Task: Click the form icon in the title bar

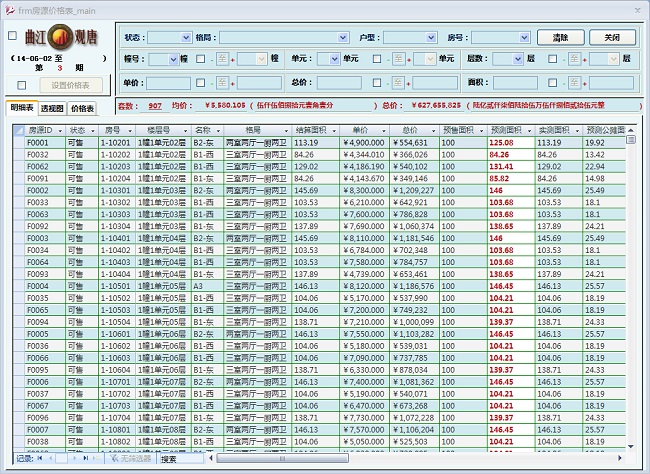Action: [x=10, y=10]
